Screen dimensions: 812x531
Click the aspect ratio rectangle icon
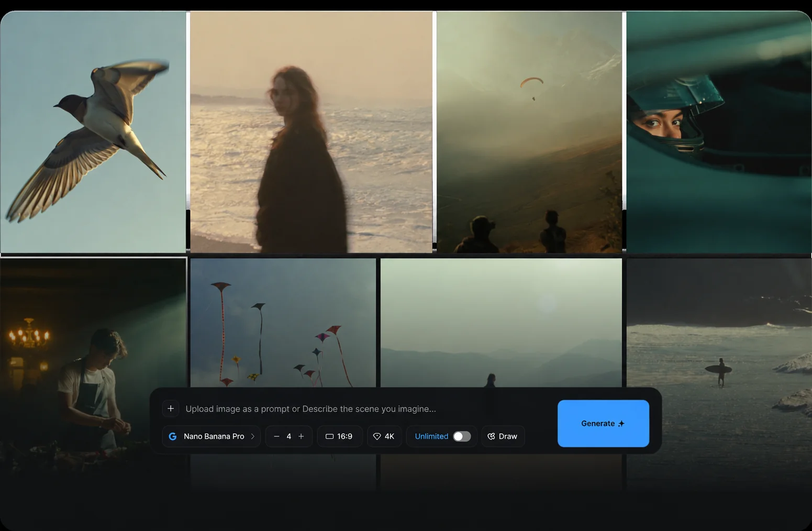click(x=329, y=436)
